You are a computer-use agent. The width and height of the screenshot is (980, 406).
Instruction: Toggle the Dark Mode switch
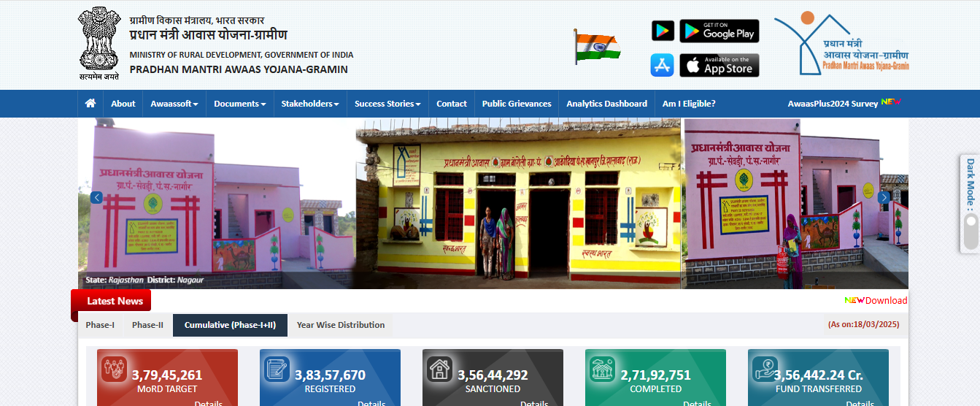pos(970,233)
